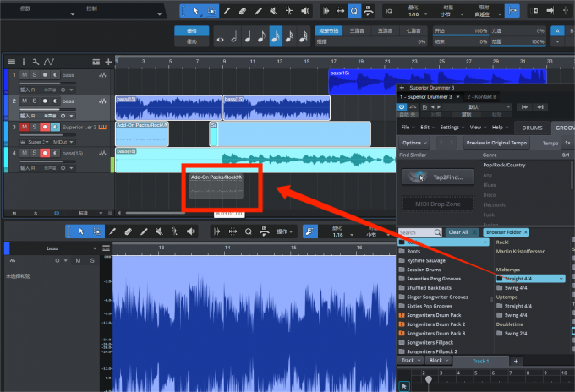Solo track 2 bass

[x=34, y=101]
